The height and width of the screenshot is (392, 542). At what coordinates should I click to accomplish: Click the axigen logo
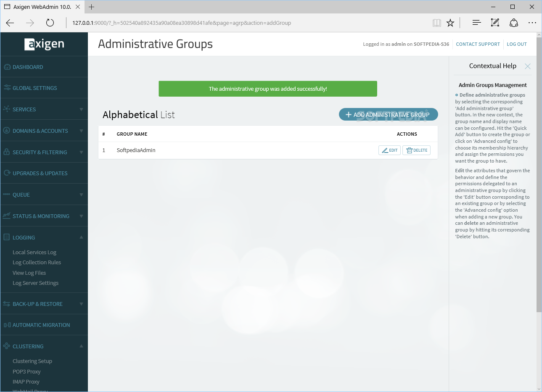tap(44, 44)
